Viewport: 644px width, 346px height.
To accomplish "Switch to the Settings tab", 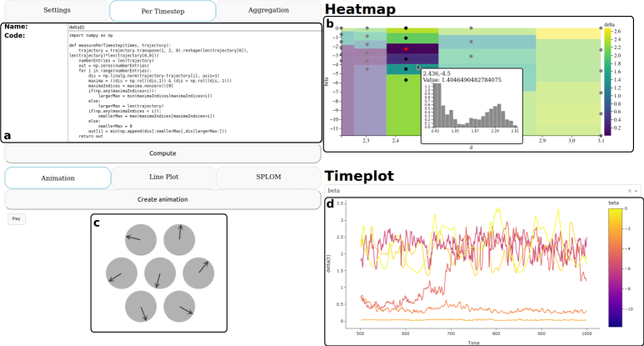I will (x=57, y=10).
